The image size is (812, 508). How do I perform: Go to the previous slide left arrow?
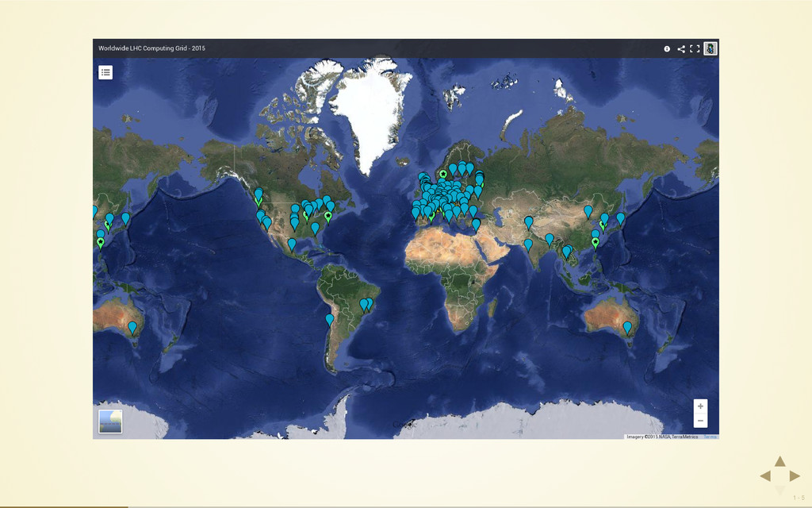click(765, 476)
